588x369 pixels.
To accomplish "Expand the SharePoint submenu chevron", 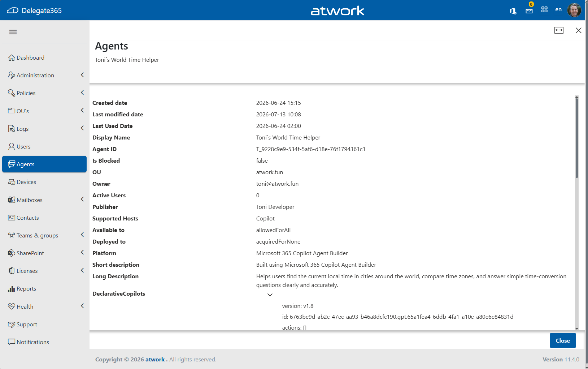I will point(82,252).
